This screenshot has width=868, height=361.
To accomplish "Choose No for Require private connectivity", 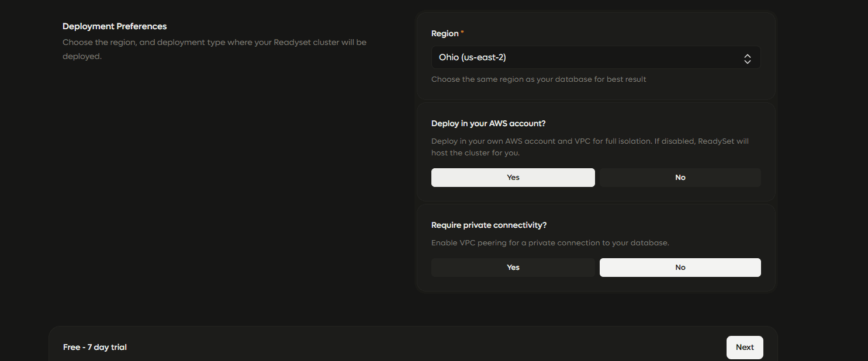I will pos(680,268).
